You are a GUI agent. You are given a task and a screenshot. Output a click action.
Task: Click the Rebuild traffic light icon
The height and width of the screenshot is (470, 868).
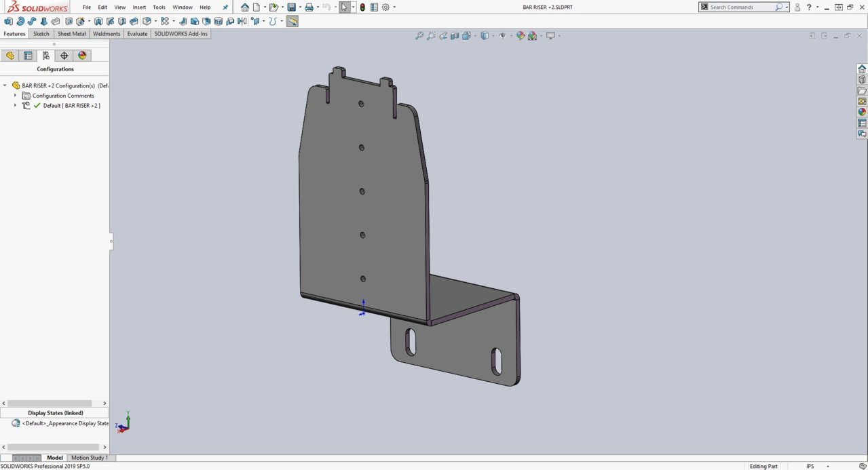362,7
